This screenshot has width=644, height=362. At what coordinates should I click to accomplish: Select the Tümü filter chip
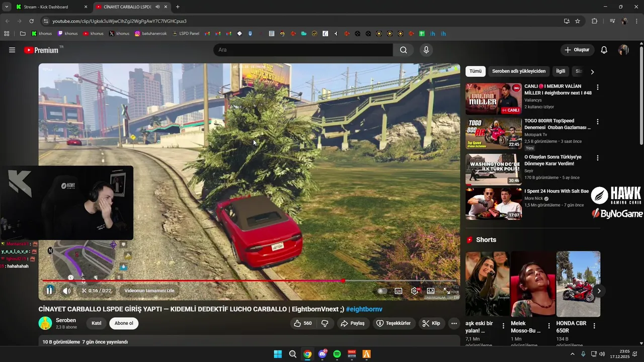(x=475, y=71)
